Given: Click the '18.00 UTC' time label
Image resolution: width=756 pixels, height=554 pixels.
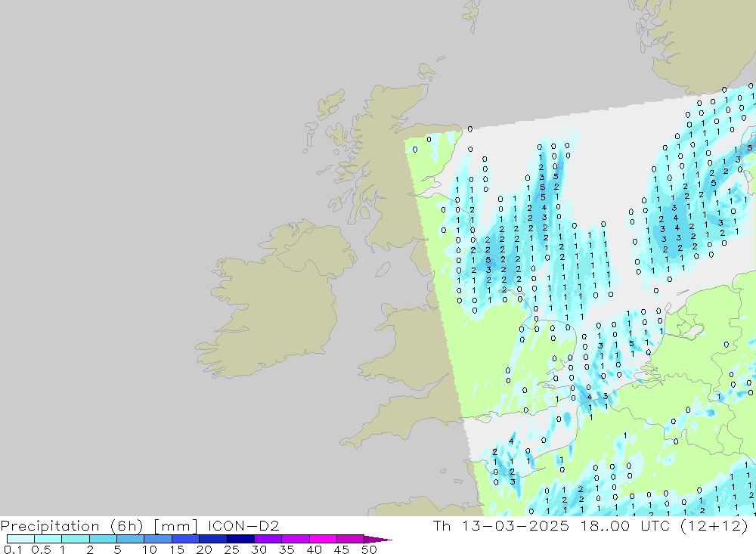Looking at the screenshot, I should point(625,525).
